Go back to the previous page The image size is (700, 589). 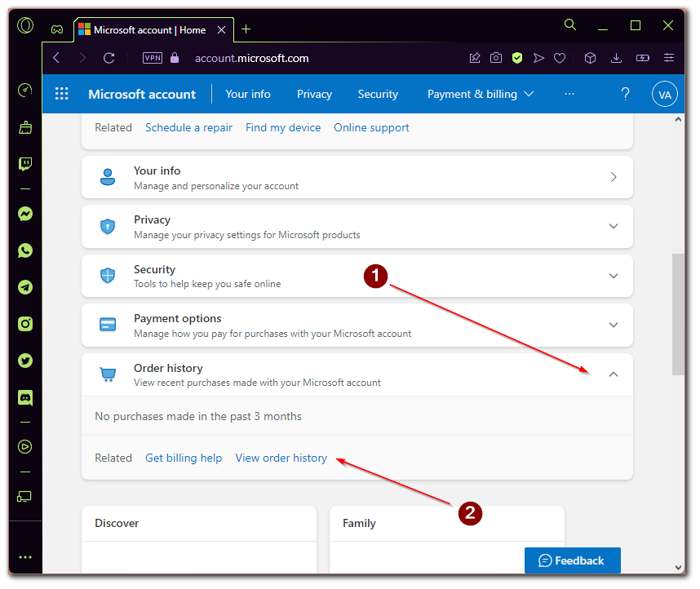(x=56, y=58)
